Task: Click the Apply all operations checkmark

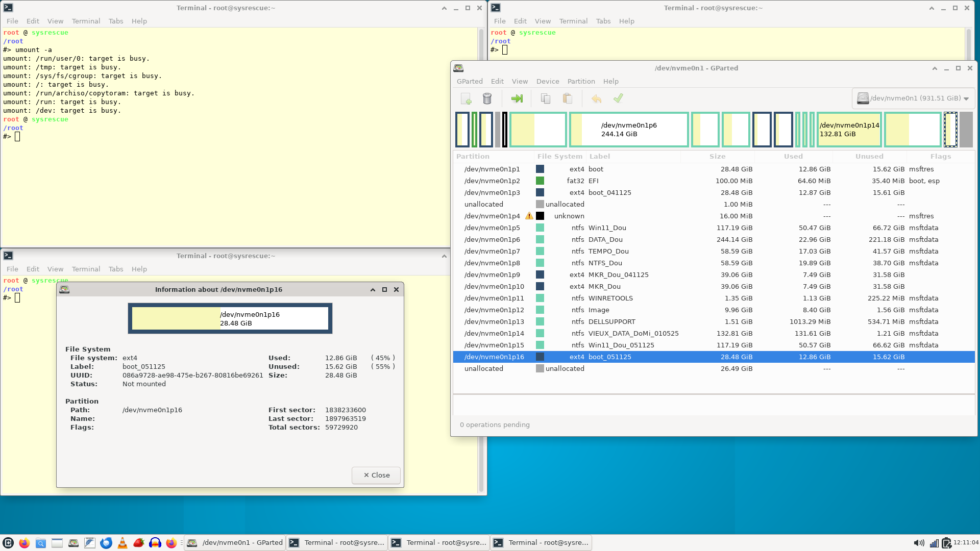Action: click(x=618, y=98)
